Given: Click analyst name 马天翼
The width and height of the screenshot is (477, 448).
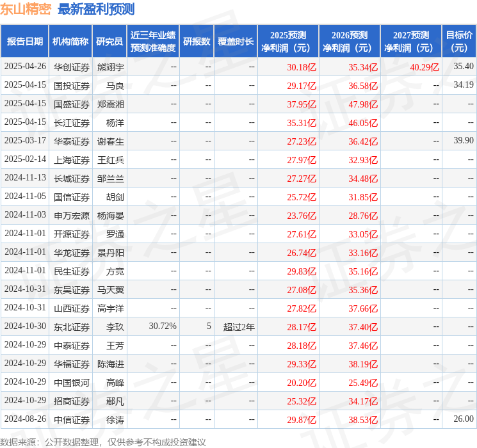Looking at the screenshot, I should 110,290.
